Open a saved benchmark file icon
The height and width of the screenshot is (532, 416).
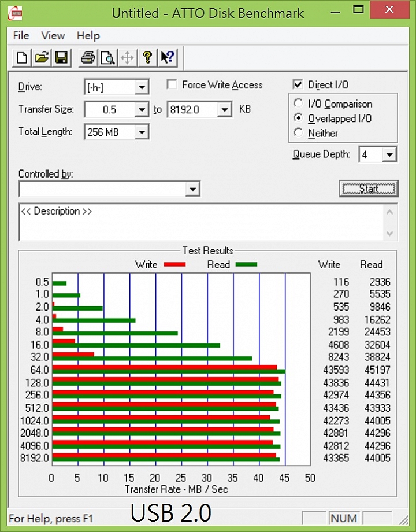42,57
